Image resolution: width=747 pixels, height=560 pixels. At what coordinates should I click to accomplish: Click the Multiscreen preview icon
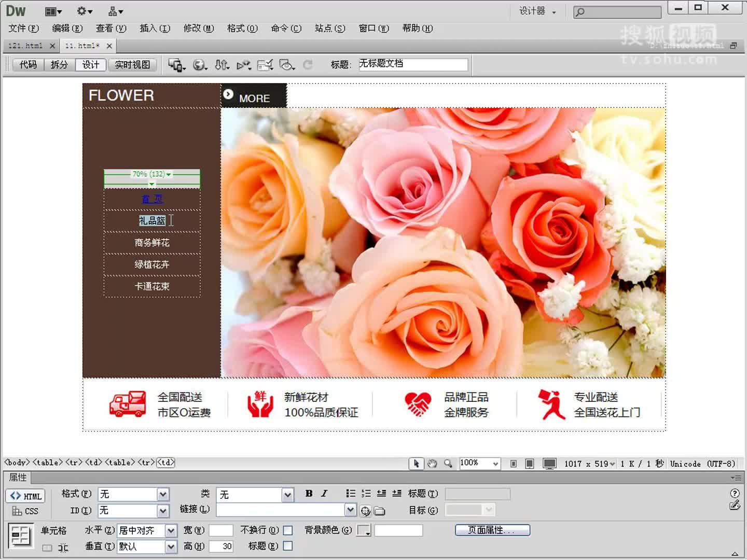pyautogui.click(x=176, y=65)
